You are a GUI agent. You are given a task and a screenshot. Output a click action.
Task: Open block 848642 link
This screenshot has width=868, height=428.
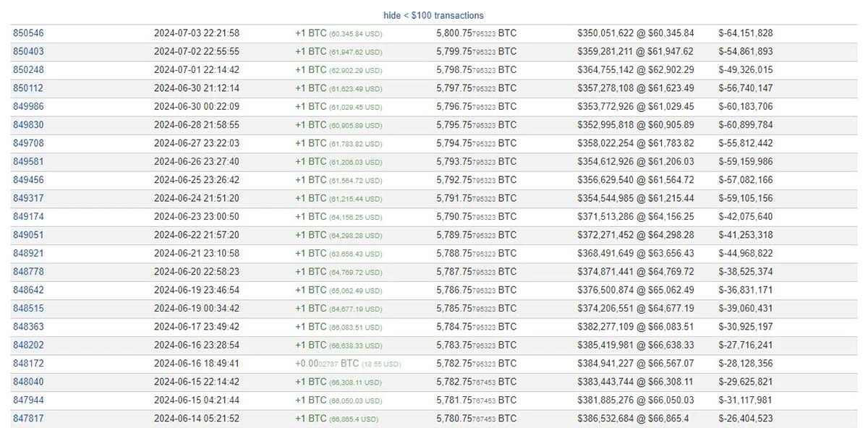(x=28, y=290)
